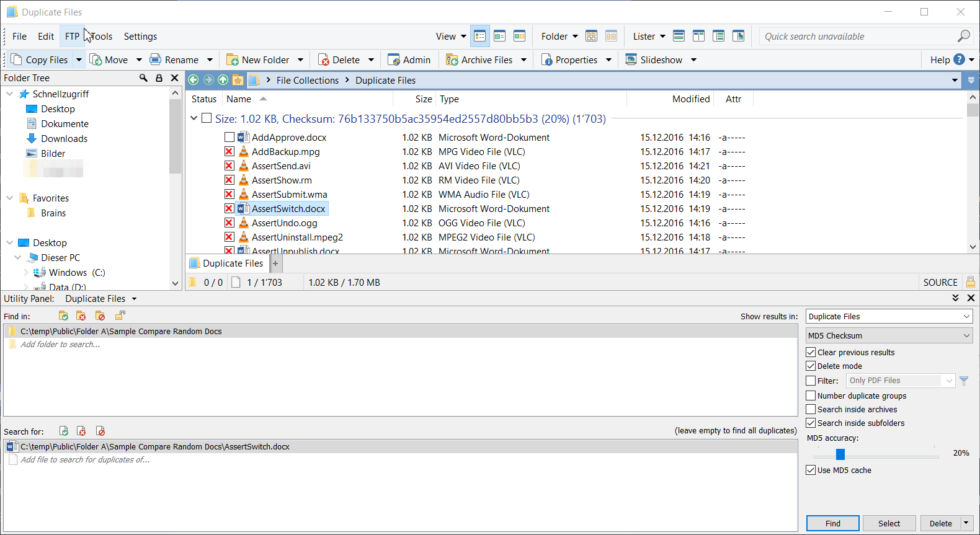Click the Delete button in utility panel
Viewport: 980px width, 535px height.
[x=940, y=523]
